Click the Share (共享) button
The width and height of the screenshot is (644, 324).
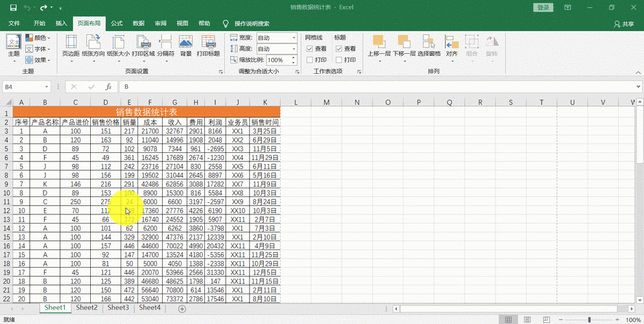click(624, 24)
